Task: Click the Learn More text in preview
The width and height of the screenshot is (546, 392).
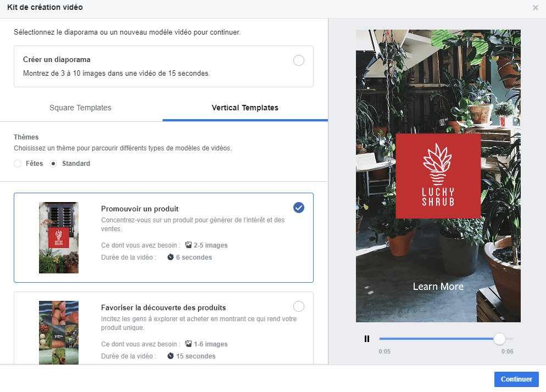Action: (x=438, y=287)
